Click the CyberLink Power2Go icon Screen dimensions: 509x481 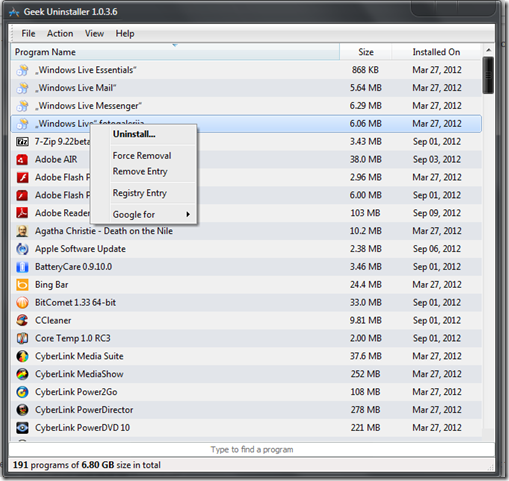click(x=22, y=392)
